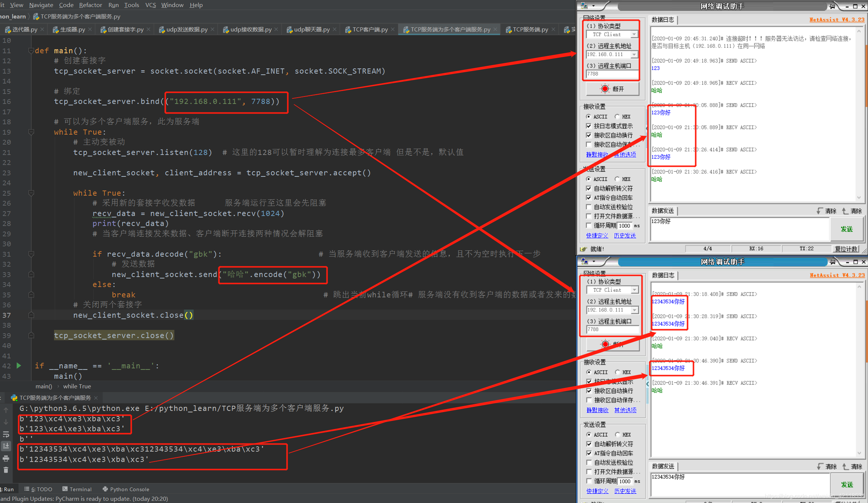The image size is (868, 503).
Task: Toggle 自动解析转义符 checkbox in upper NetAssist
Action: coord(589,189)
